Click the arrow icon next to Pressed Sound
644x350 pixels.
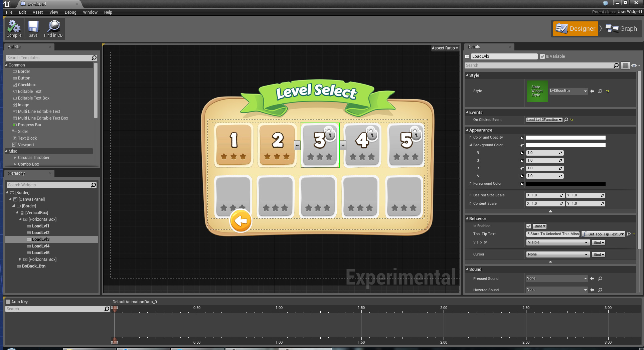coord(592,279)
